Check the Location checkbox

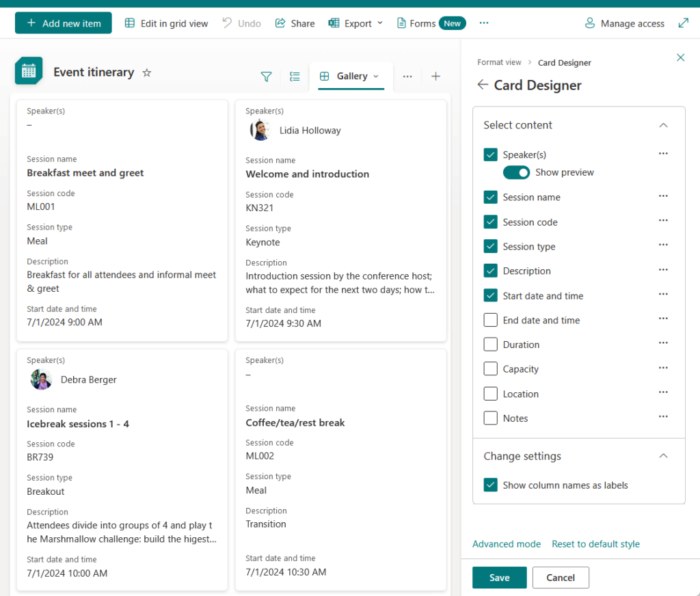(x=491, y=394)
